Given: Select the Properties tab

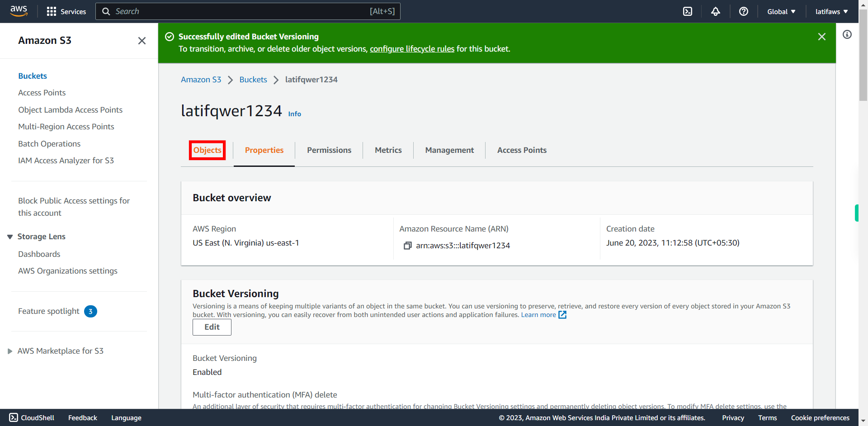Looking at the screenshot, I should [x=264, y=150].
